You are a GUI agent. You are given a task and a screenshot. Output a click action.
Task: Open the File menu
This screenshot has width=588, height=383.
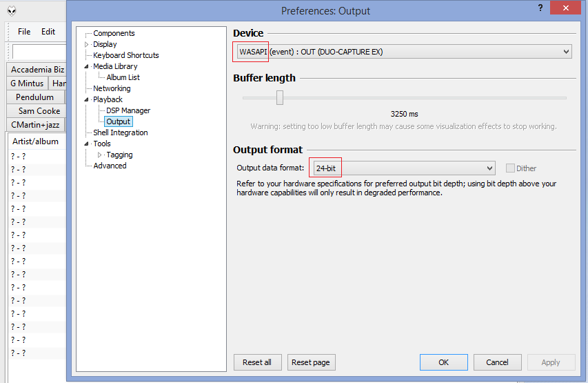click(24, 32)
